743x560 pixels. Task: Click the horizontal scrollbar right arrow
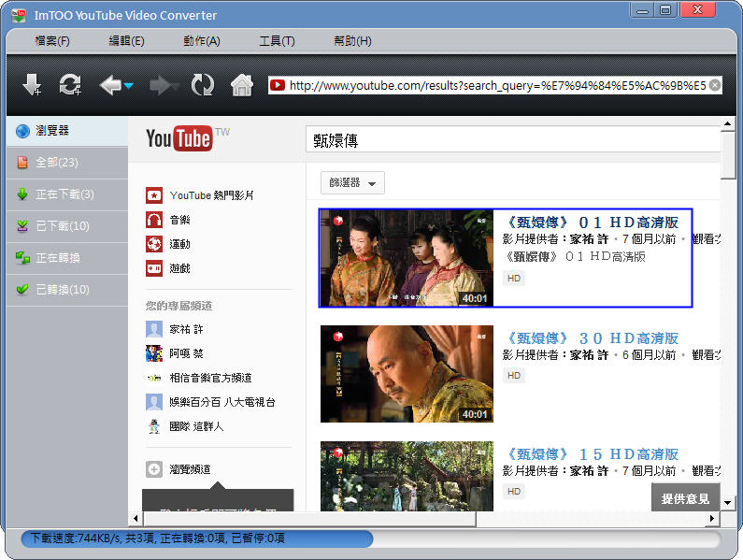coord(712,518)
